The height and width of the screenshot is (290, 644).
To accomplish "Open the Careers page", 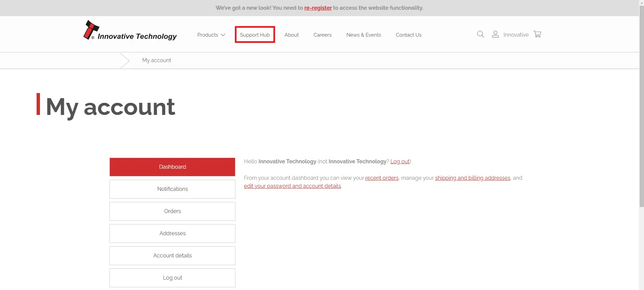I will pos(322,35).
